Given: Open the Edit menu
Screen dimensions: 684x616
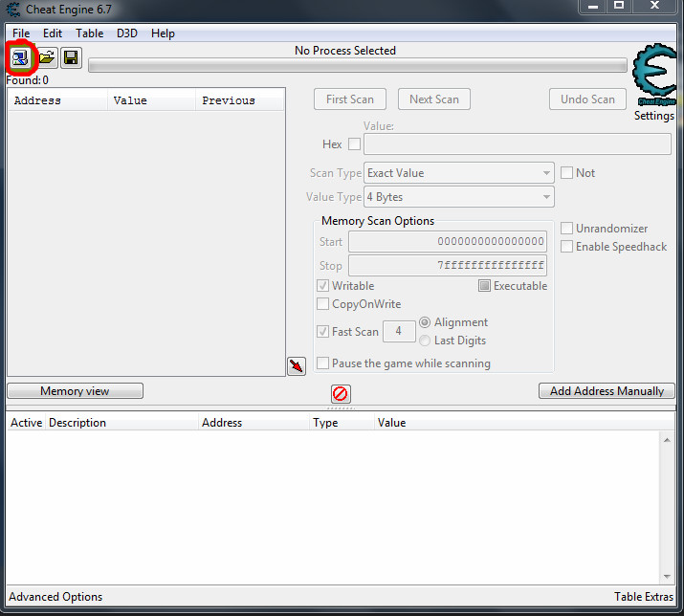Looking at the screenshot, I should tap(53, 33).
